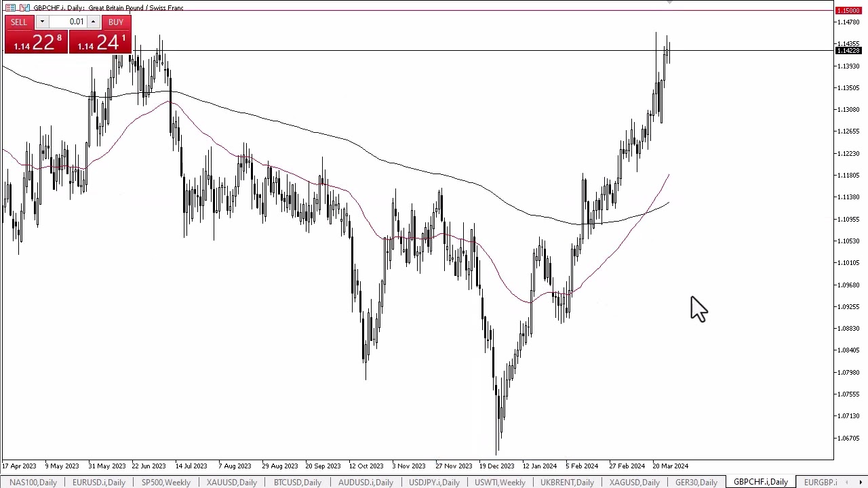Viewport: 868px width, 488px height.
Task: Click the GBPCHF.i Daily chart title text
Action: tap(108, 7)
